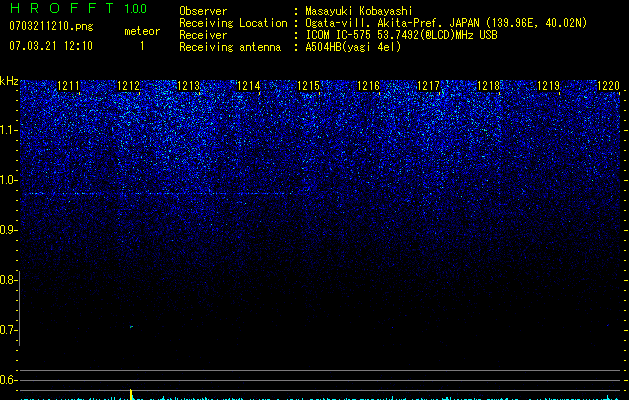Click the kHz axis unit label
Image resolution: width=629 pixels, height=400 pixels.
click(9, 81)
